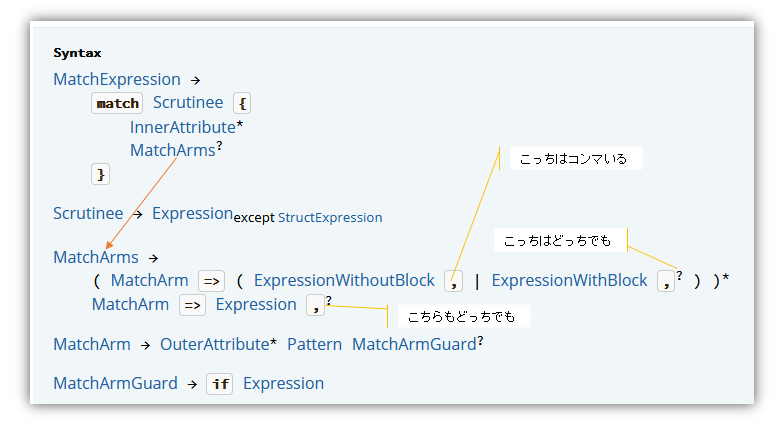Image resolution: width=779 pixels, height=421 pixels.
Task: Follow the InnerAttribute link
Action: [x=182, y=127]
